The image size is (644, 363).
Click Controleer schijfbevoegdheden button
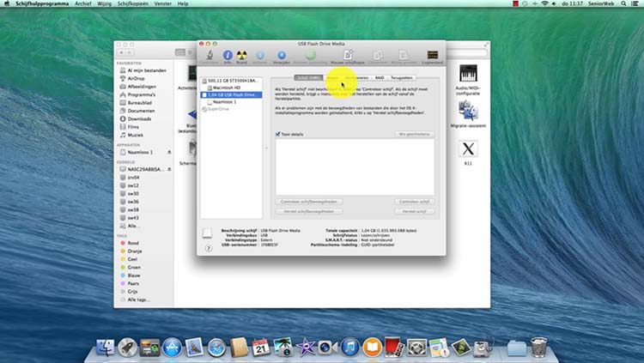309,202
